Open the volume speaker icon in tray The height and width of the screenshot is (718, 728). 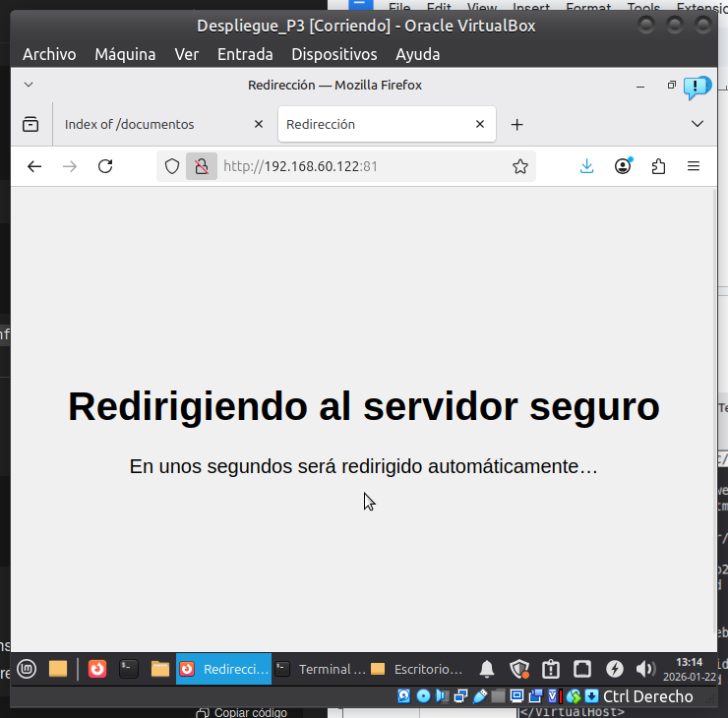point(645,669)
